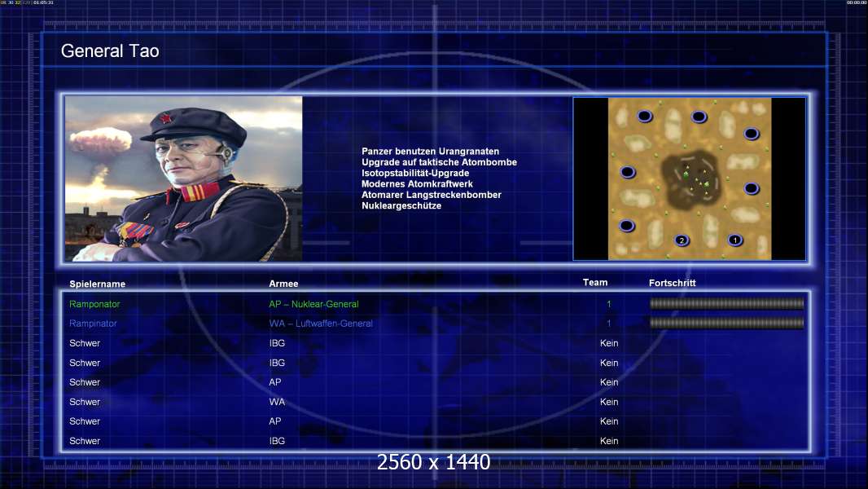Click 'Modernes Atomkraftwerk' line
The height and width of the screenshot is (489, 868).
pyautogui.click(x=417, y=184)
